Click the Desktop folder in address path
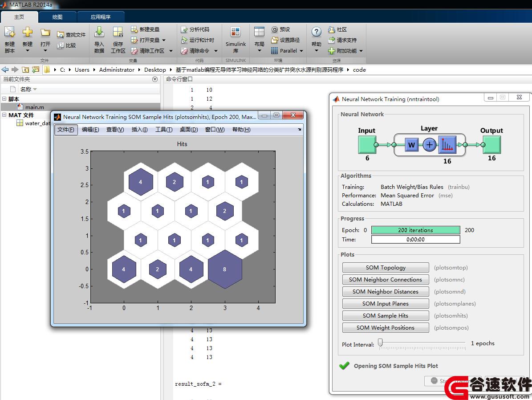 (155, 69)
